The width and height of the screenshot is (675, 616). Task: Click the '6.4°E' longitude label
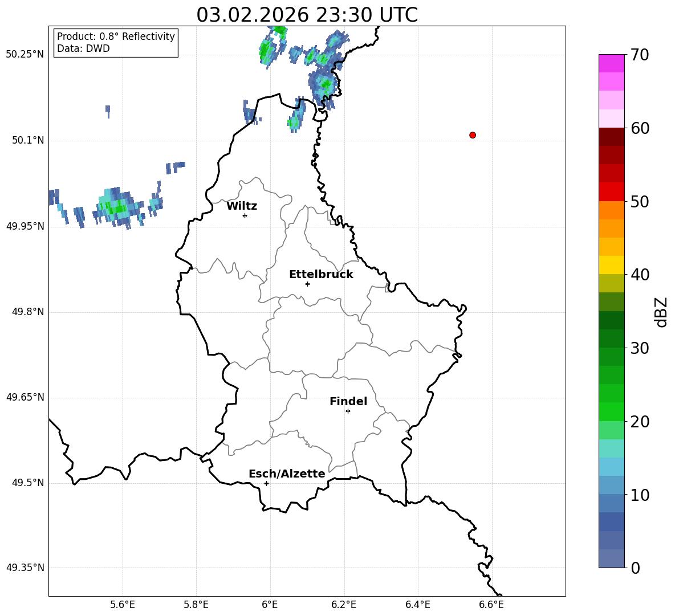tap(417, 605)
